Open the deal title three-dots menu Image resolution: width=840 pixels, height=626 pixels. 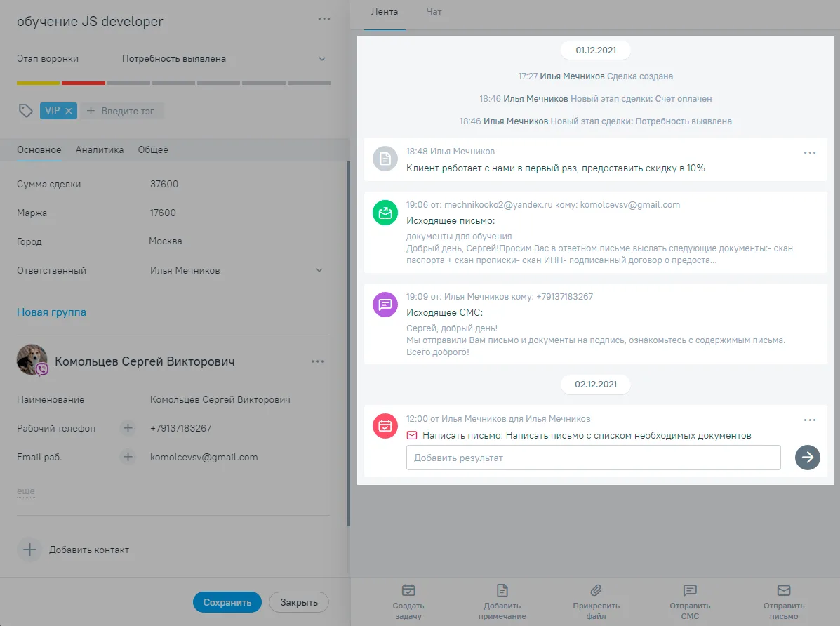click(324, 19)
